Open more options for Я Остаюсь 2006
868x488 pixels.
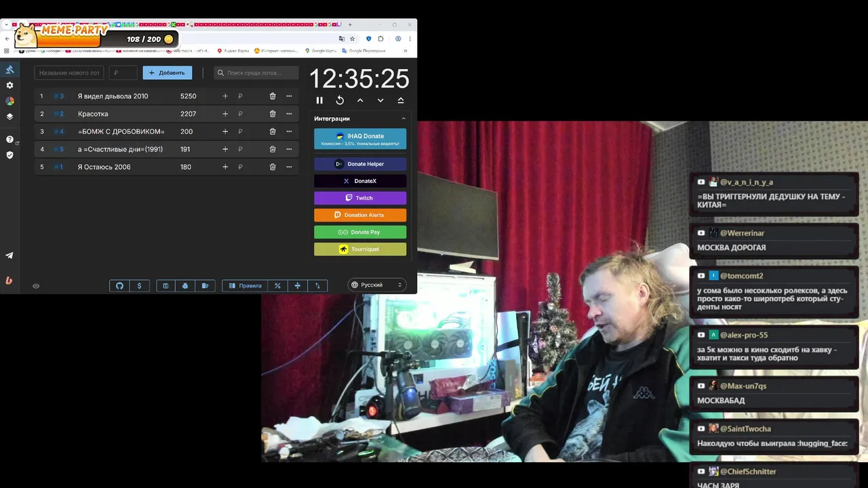pos(289,167)
